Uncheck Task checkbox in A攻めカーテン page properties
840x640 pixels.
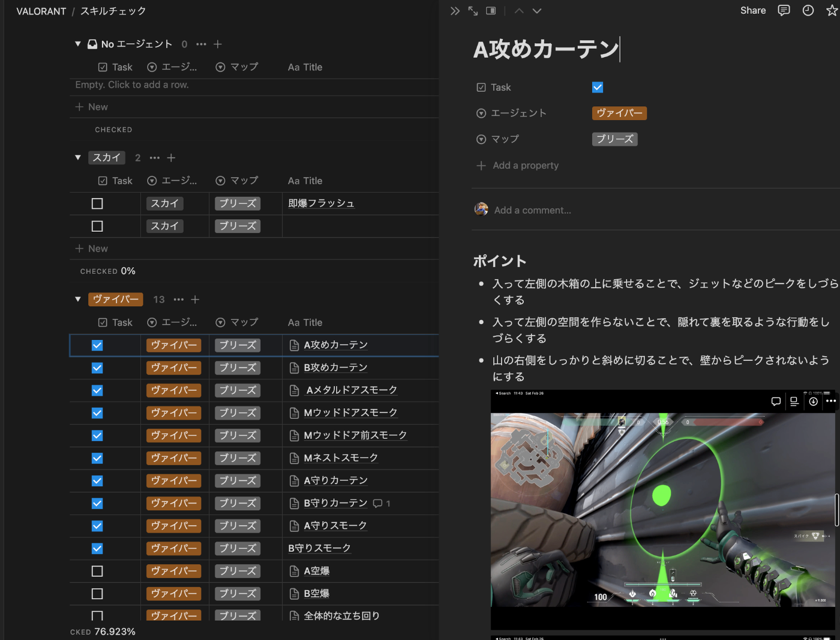tap(598, 88)
